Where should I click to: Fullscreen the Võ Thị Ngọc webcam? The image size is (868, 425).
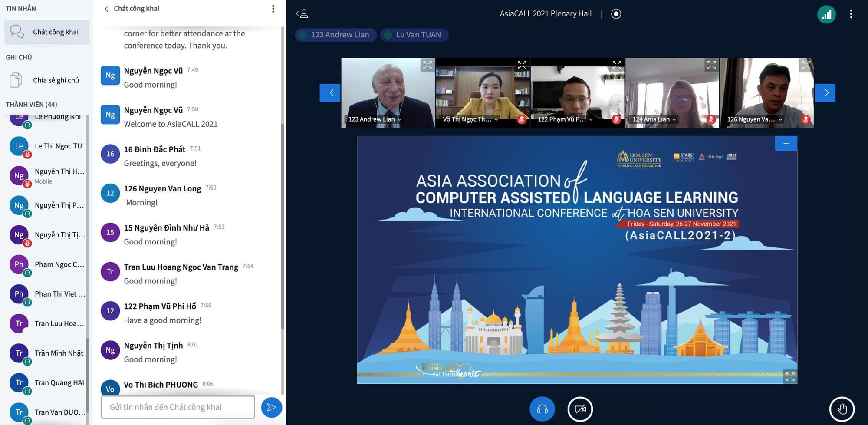pyautogui.click(x=522, y=65)
